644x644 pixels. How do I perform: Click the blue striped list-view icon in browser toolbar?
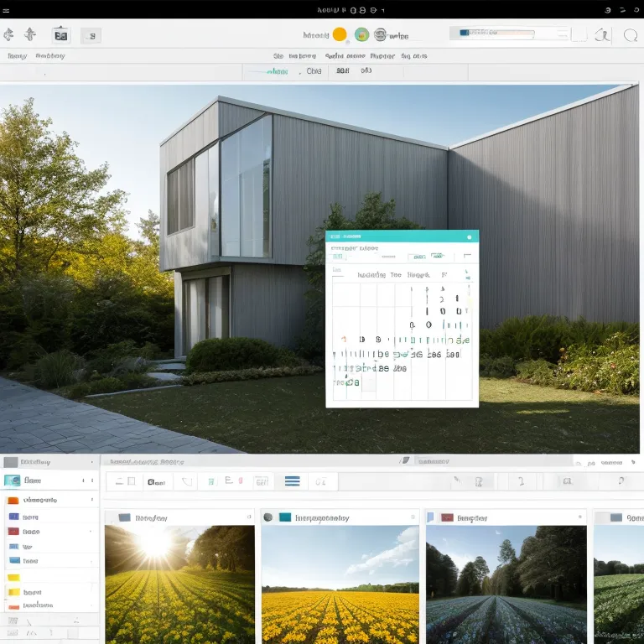click(x=293, y=481)
